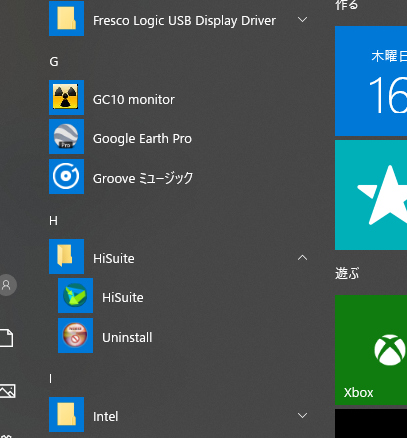Image resolution: width=407 pixels, height=438 pixels.
Task: Click the G letter group header
Action: [54, 62]
